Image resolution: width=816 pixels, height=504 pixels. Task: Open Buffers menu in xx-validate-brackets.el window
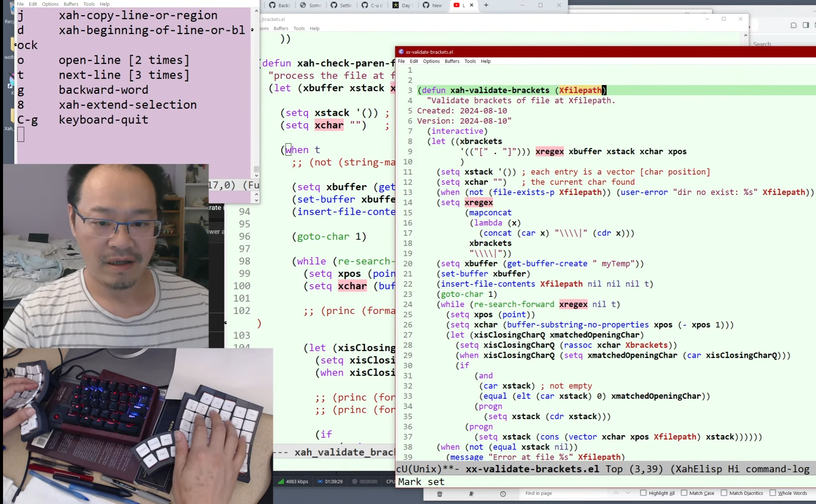click(452, 61)
